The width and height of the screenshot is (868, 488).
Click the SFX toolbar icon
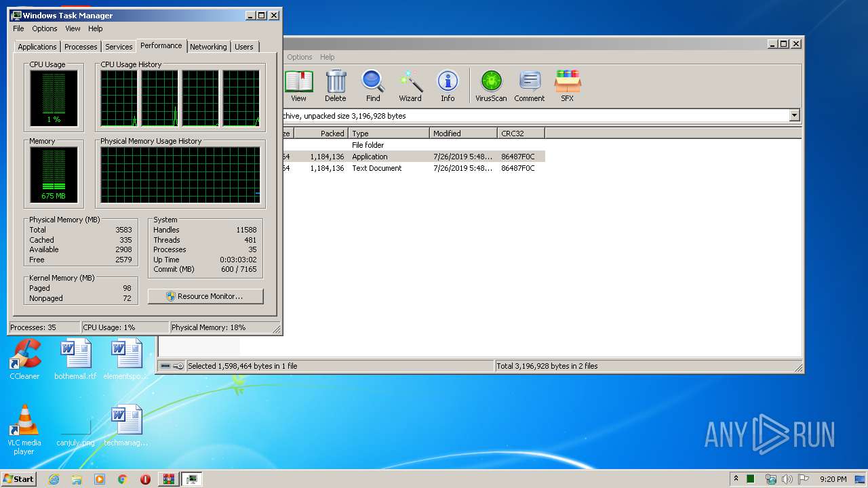(568, 86)
